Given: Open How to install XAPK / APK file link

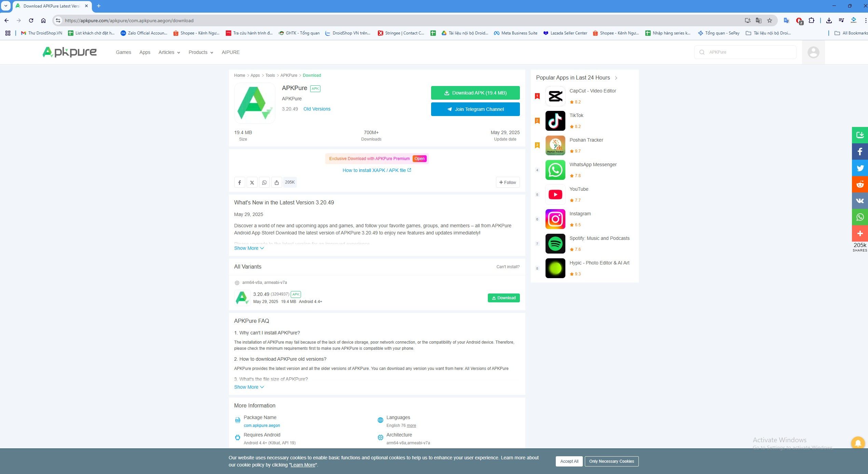Looking at the screenshot, I should pyautogui.click(x=377, y=170).
